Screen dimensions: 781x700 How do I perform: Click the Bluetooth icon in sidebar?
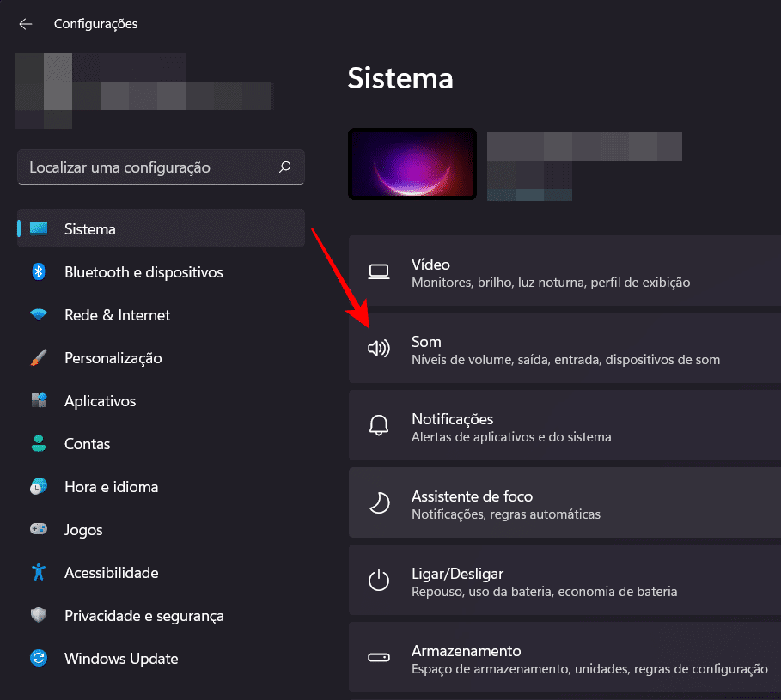(x=39, y=271)
